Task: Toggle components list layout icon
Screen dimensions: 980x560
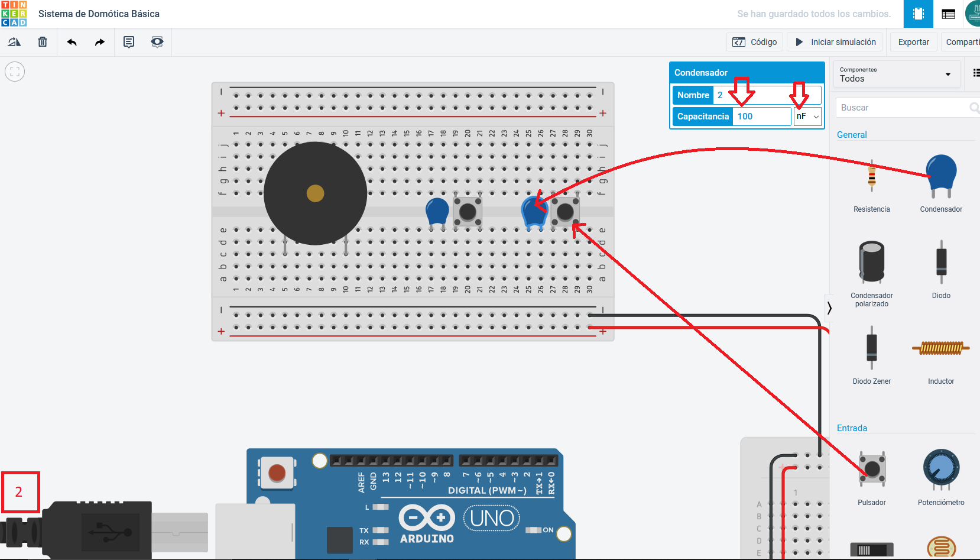Action: pyautogui.click(x=976, y=73)
